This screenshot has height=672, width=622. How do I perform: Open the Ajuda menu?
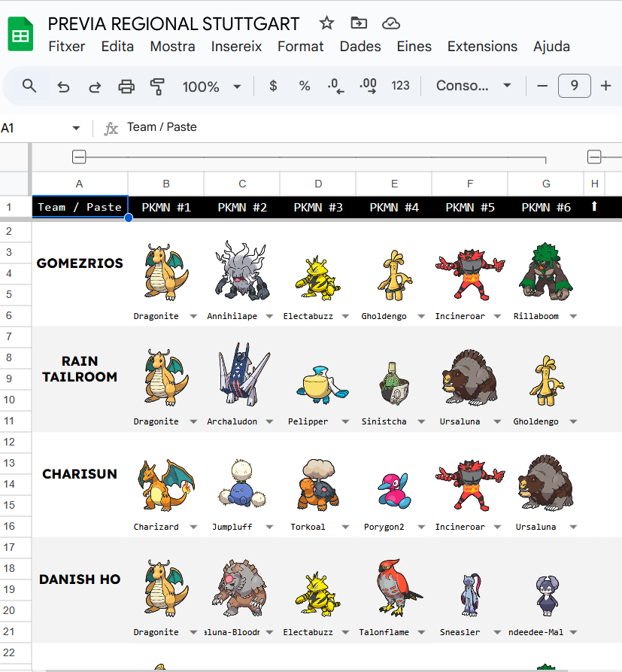[x=551, y=47]
